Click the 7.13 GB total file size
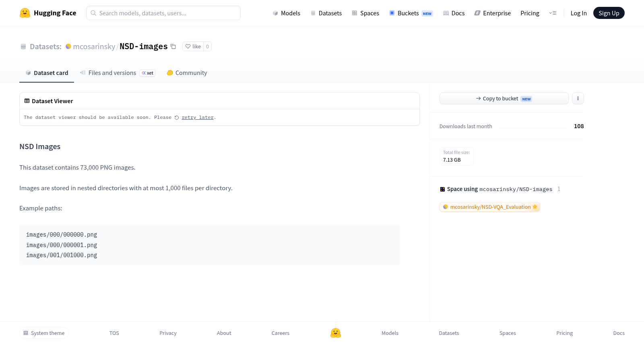Viewport: 644px width, 347px height. (452, 160)
